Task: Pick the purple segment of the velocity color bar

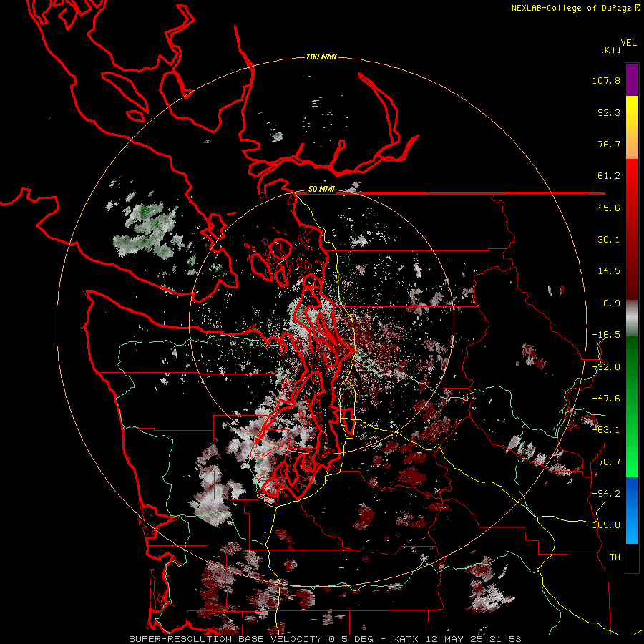Action: click(632, 79)
